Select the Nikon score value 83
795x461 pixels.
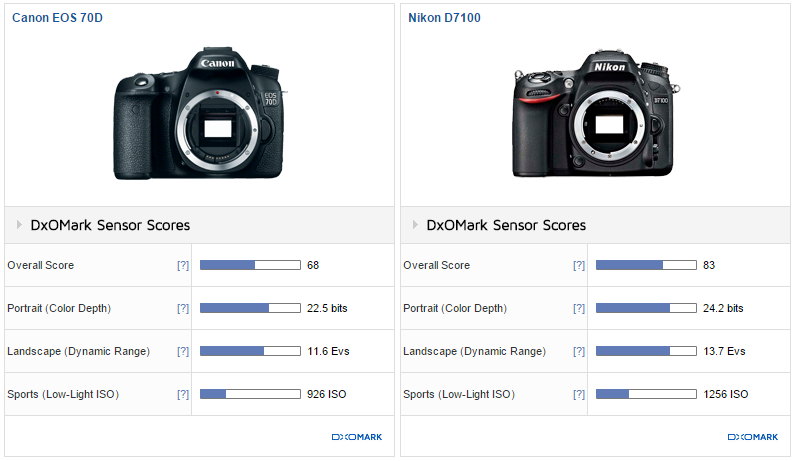709,265
